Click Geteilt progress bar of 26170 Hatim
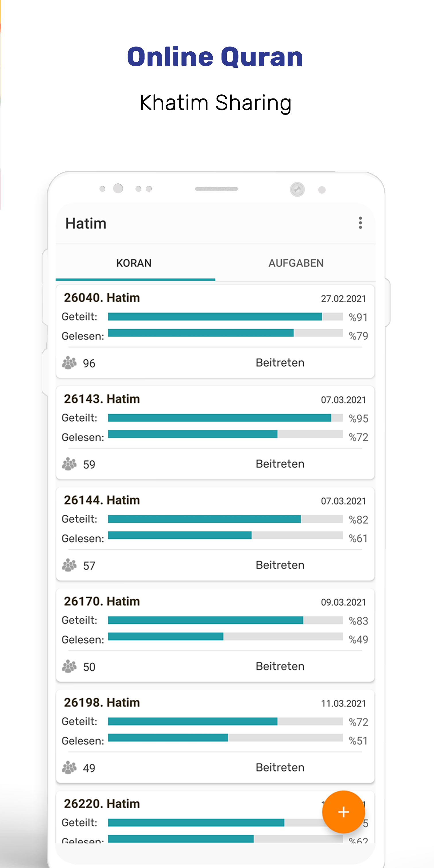This screenshot has height=868, width=434. pos(225,620)
